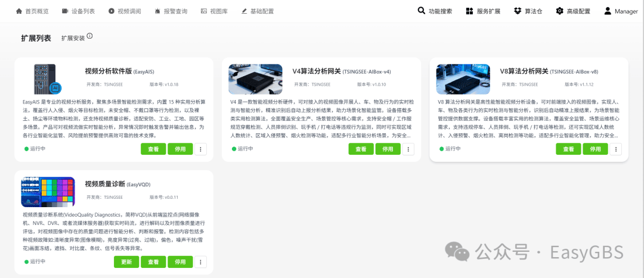644x278 pixels.
Task: Click version v0.0.11 text on EasyVQD card
Action: [164, 197]
